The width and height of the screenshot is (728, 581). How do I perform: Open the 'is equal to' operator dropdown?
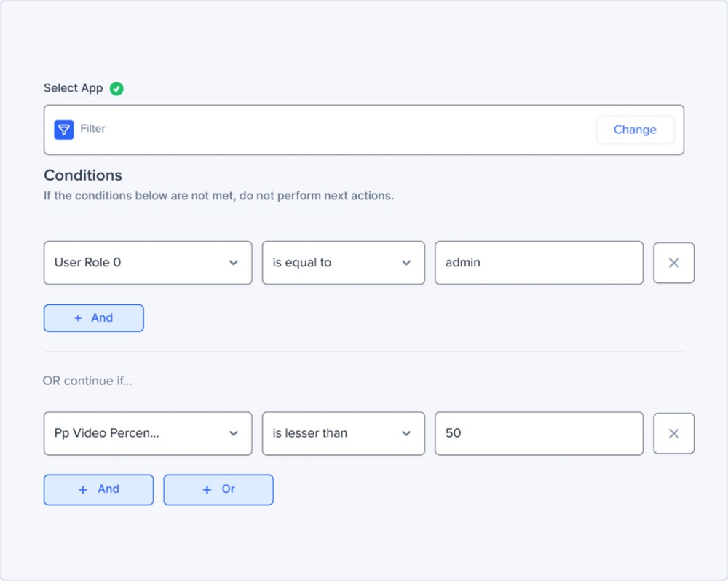pos(342,263)
